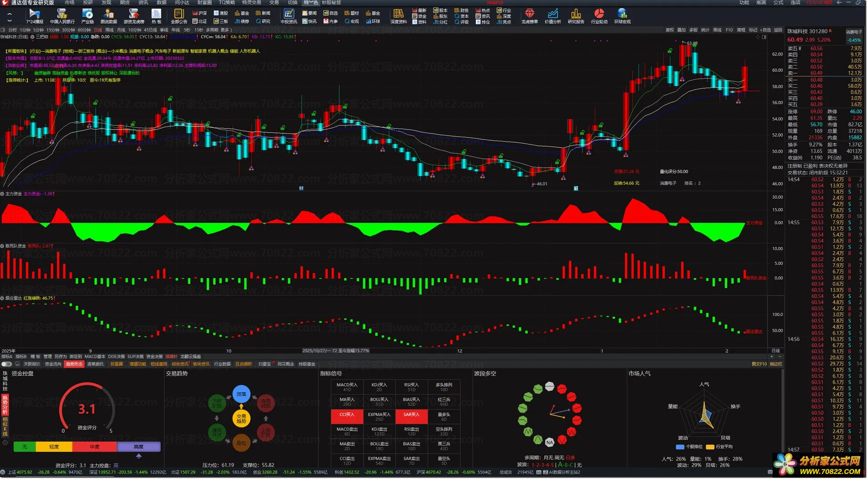Open the 游资龙虎榜 icon
868x479 pixels.
(134, 16)
